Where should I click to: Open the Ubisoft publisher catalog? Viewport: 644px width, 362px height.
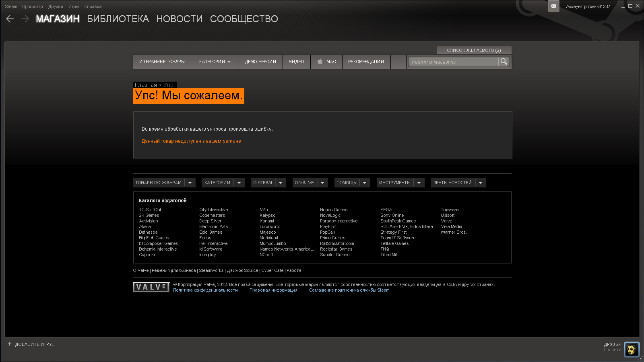(448, 215)
